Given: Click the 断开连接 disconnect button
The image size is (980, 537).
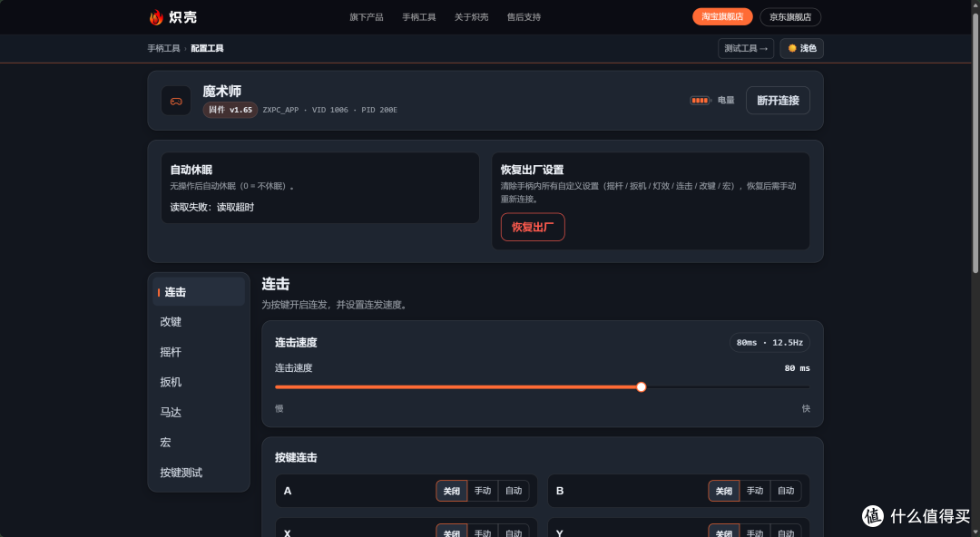Looking at the screenshot, I should click(778, 100).
